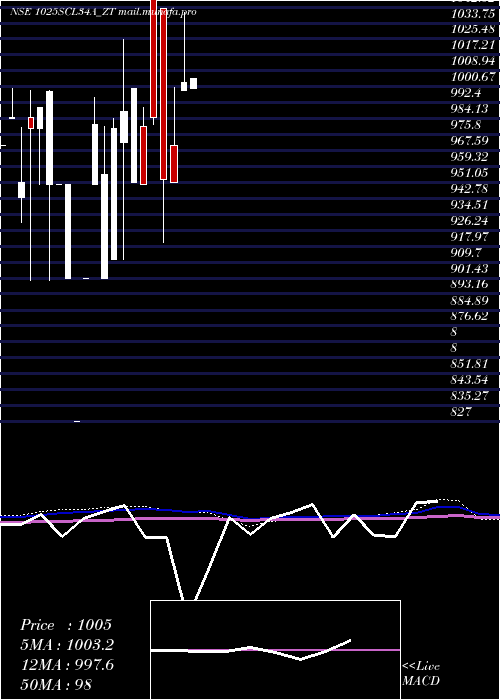Click the '12MA : 997.6' readout

[x=67, y=665]
